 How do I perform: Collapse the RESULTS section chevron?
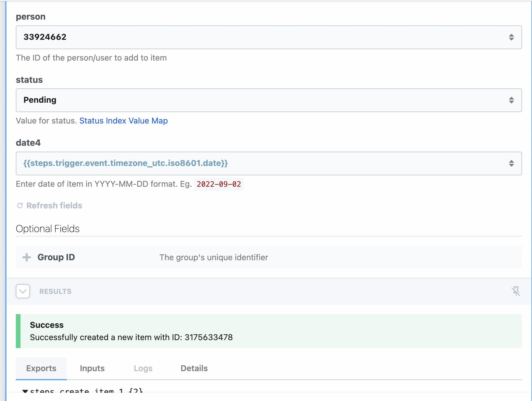pyautogui.click(x=23, y=291)
